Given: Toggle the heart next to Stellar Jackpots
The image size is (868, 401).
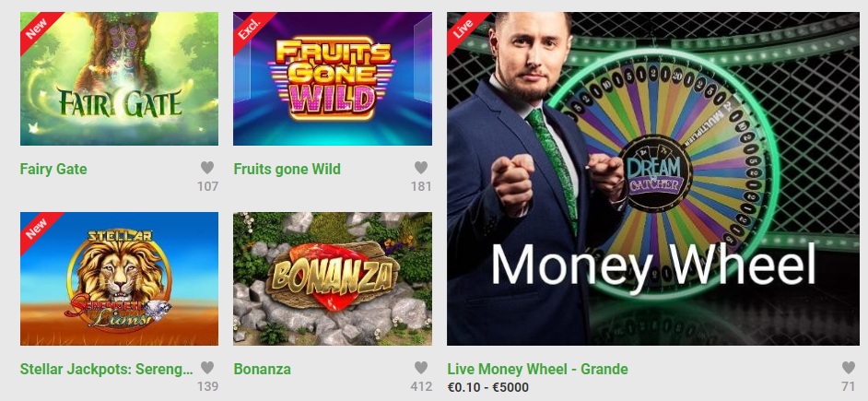Looking at the screenshot, I should [207, 367].
